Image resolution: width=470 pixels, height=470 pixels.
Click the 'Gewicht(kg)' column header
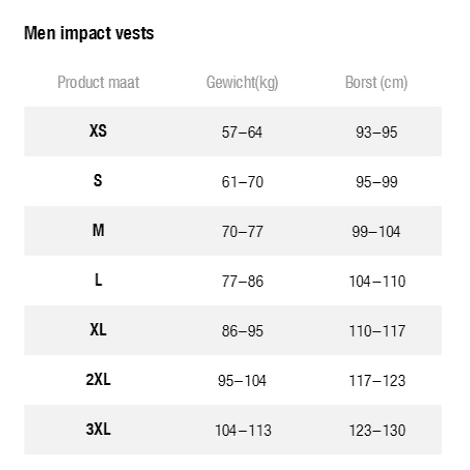242,83
